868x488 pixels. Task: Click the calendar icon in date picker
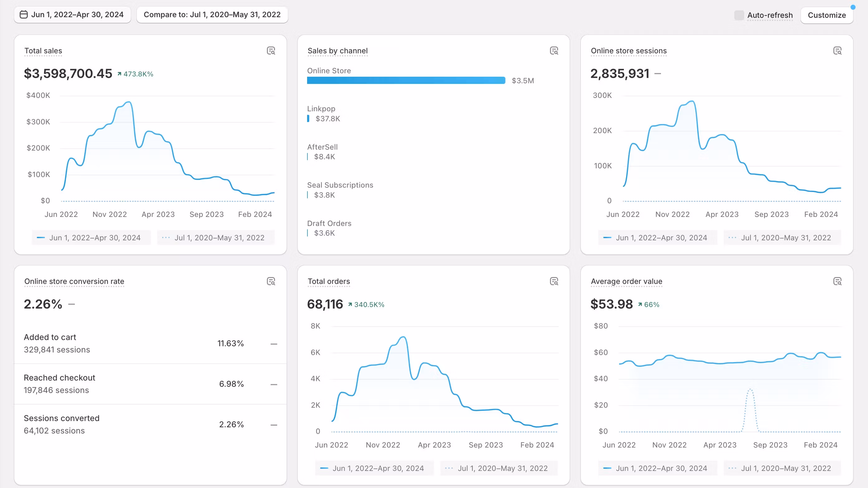coord(24,14)
